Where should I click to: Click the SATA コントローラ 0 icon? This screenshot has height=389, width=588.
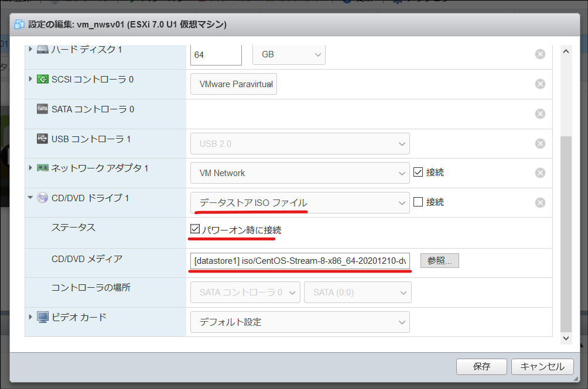coord(42,109)
